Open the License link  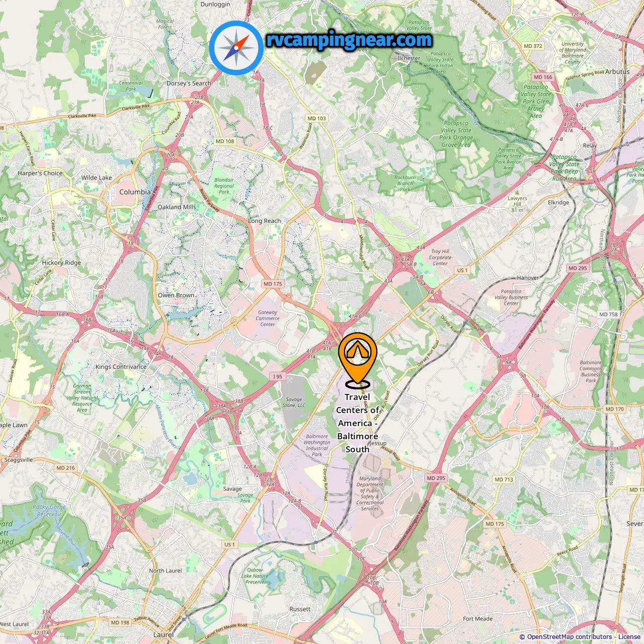(x=629, y=637)
